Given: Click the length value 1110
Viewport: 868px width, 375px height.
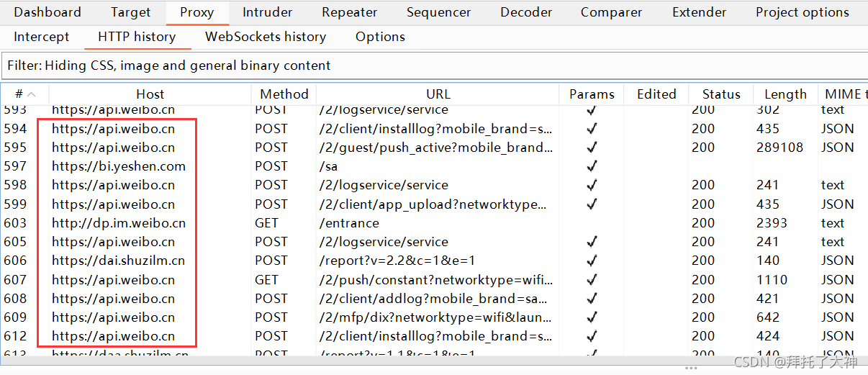Looking at the screenshot, I should point(772,279).
